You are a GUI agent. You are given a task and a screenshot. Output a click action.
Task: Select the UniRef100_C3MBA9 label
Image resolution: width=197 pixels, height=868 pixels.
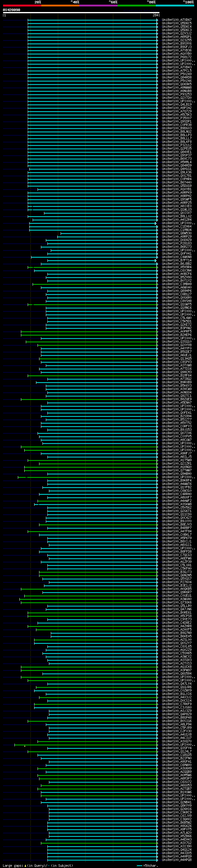point(176,284)
